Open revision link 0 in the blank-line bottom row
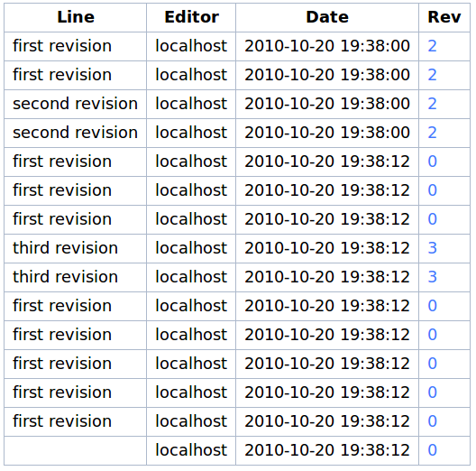Screen dimensions: 476x471 (432, 450)
